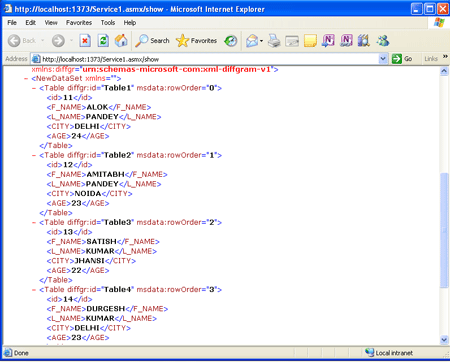Open the Favorites pane
450x362 pixels.
coord(196,41)
